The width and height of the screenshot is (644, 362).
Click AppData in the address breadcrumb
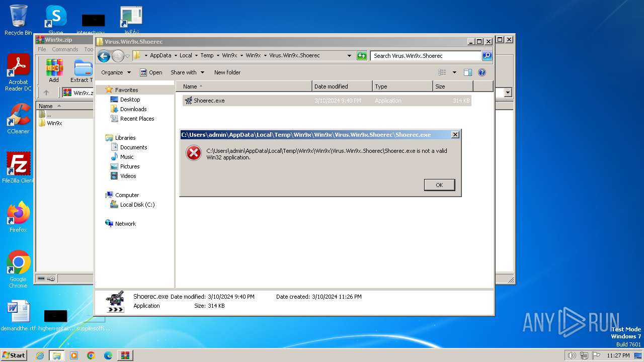[x=160, y=56]
